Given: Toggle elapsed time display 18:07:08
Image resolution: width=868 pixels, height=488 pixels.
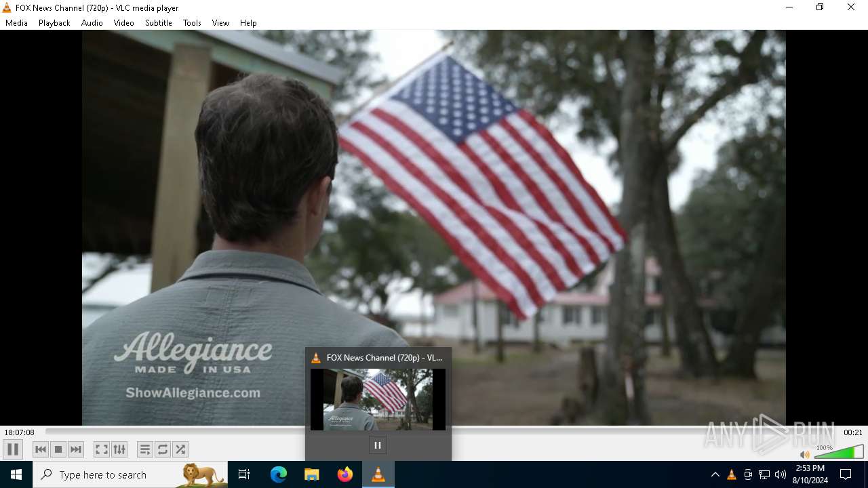Looking at the screenshot, I should [20, 432].
